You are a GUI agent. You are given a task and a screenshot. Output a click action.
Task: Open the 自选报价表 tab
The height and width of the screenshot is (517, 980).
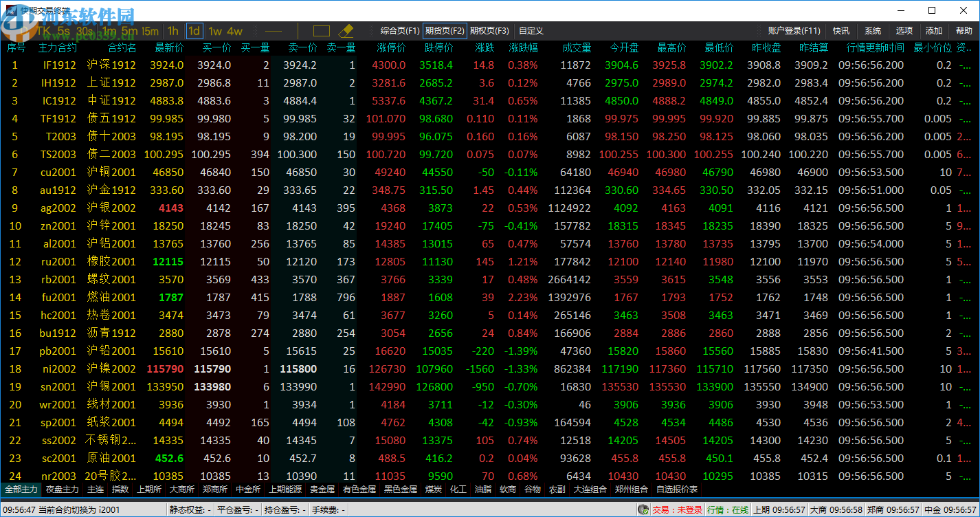click(677, 489)
